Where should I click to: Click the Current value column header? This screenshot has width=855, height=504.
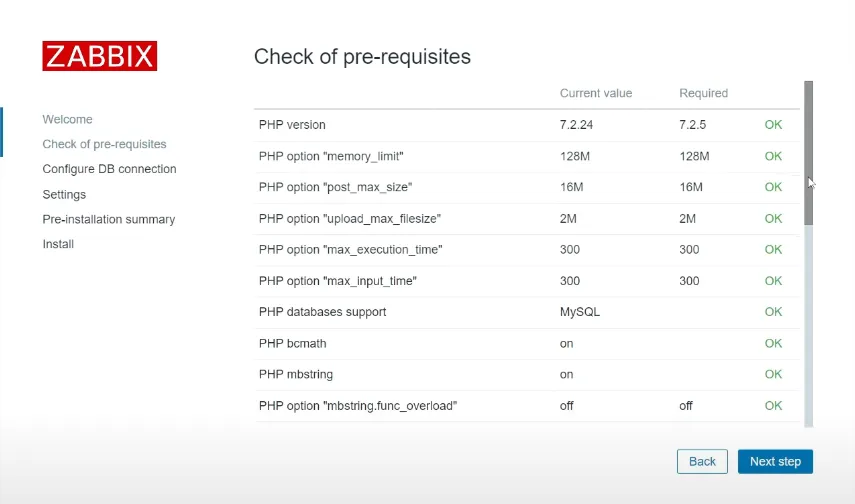tap(596, 93)
